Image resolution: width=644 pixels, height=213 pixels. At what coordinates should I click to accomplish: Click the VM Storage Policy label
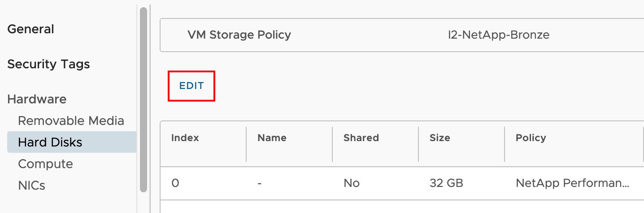click(239, 35)
